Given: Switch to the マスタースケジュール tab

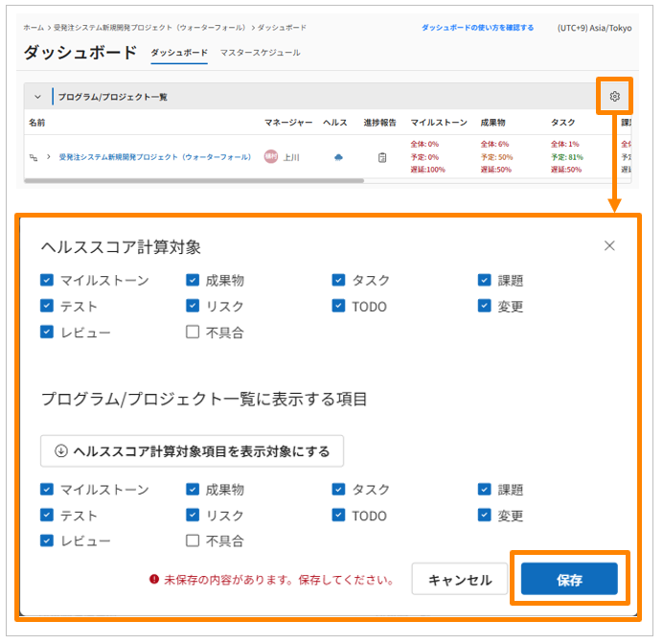Looking at the screenshot, I should coord(260,53).
